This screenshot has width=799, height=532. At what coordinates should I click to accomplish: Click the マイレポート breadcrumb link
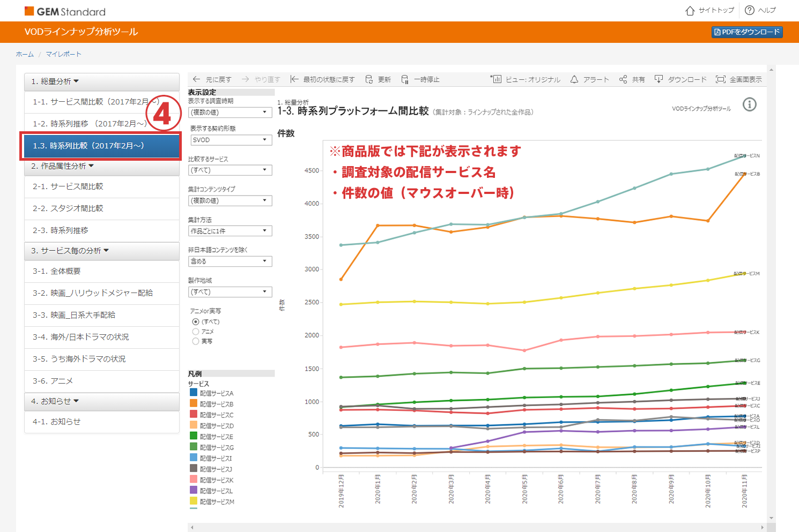click(63, 54)
